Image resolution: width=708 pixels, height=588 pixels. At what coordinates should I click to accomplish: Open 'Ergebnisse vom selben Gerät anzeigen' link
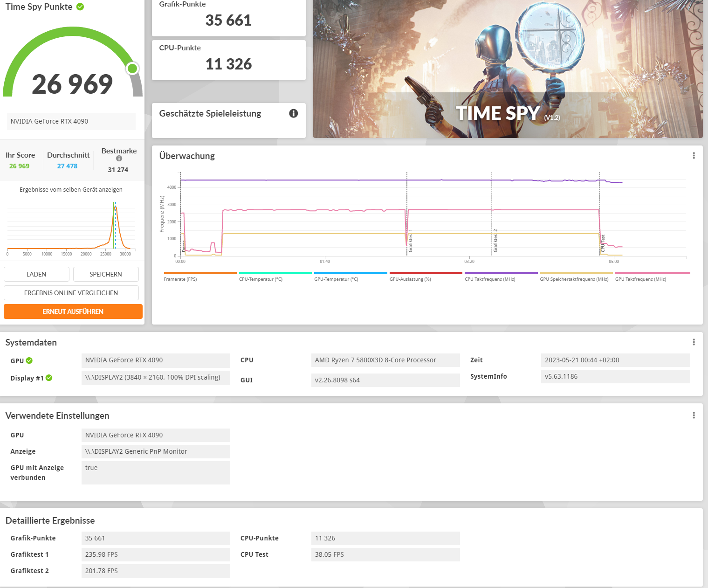point(71,189)
